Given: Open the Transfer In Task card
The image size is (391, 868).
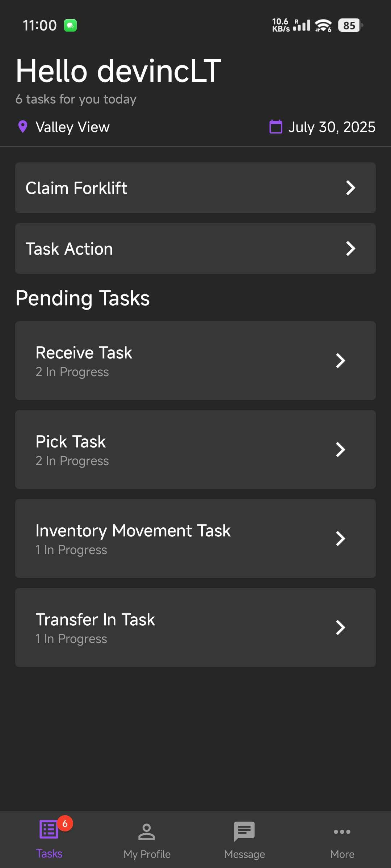Looking at the screenshot, I should click(x=195, y=627).
